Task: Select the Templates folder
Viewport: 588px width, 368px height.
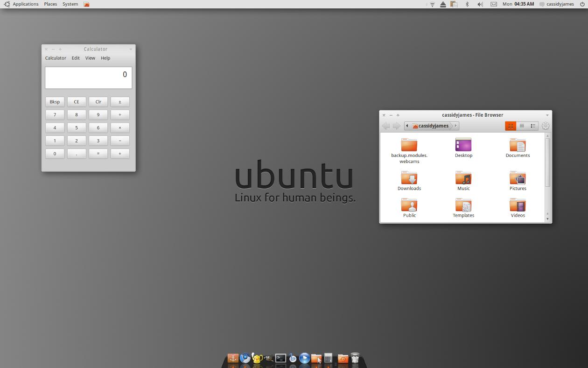Action: pos(463,208)
